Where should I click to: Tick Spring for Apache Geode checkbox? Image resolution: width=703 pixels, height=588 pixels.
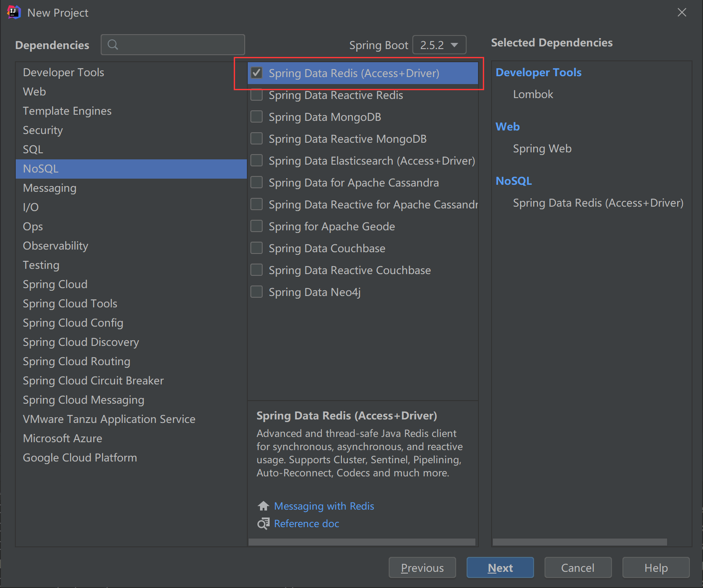[x=257, y=226]
